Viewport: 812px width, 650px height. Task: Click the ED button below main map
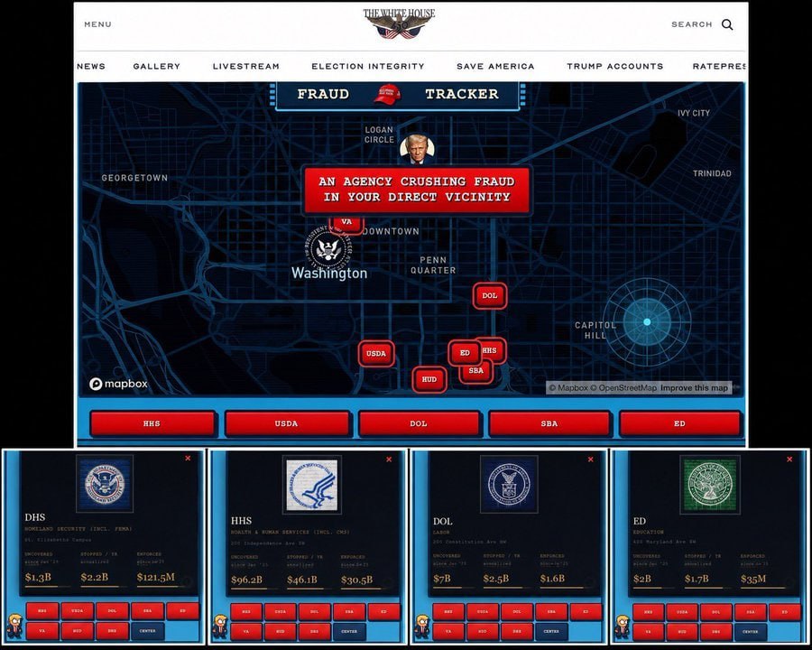point(679,423)
